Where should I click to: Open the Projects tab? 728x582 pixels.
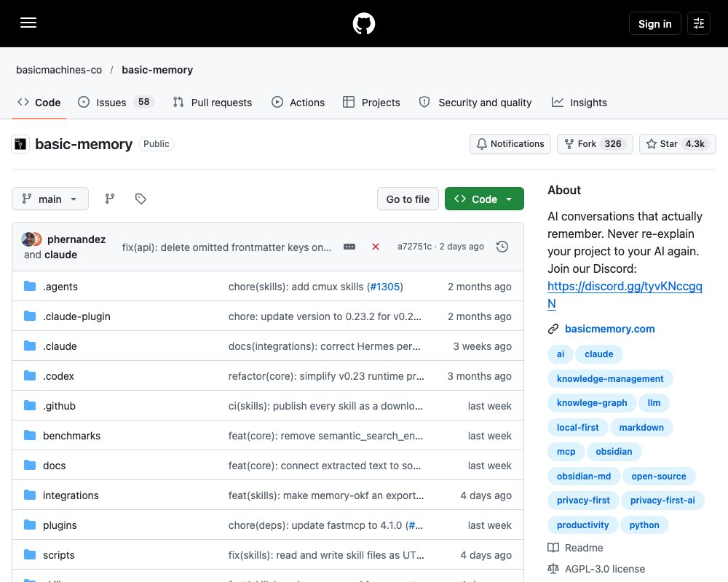point(371,102)
